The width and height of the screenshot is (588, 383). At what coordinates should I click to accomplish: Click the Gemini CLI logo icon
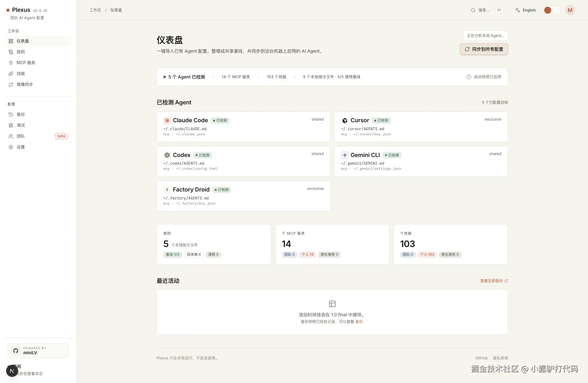[344, 155]
